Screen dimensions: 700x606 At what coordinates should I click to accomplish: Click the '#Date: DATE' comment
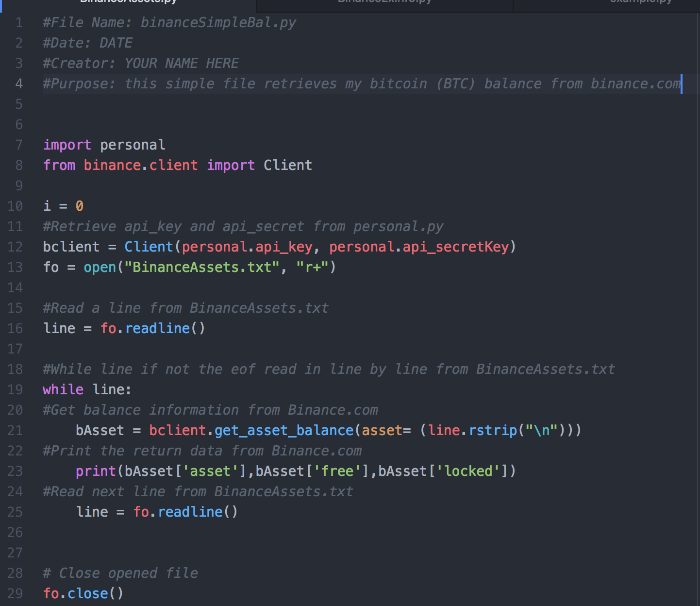pos(87,43)
